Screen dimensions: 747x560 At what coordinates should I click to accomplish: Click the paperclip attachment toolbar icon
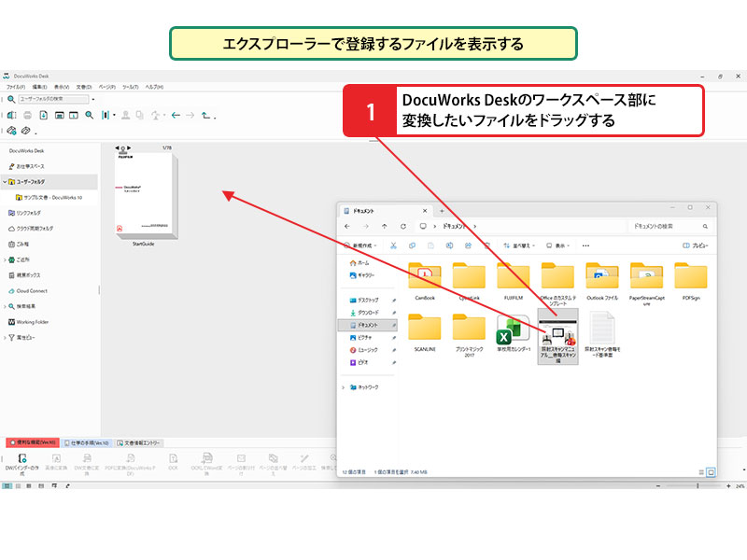tap(26, 131)
